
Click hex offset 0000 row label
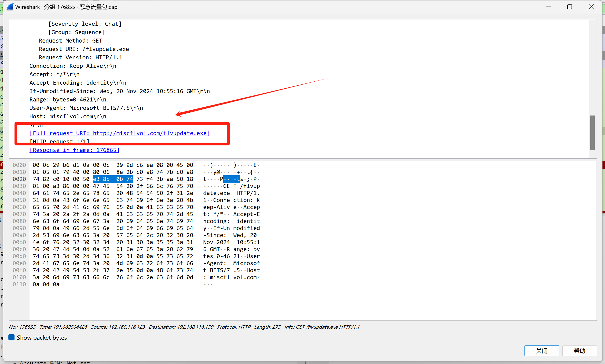(x=19, y=165)
